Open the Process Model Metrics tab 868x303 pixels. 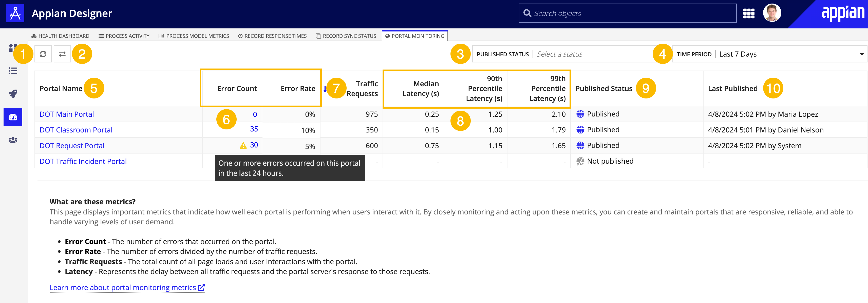point(194,36)
